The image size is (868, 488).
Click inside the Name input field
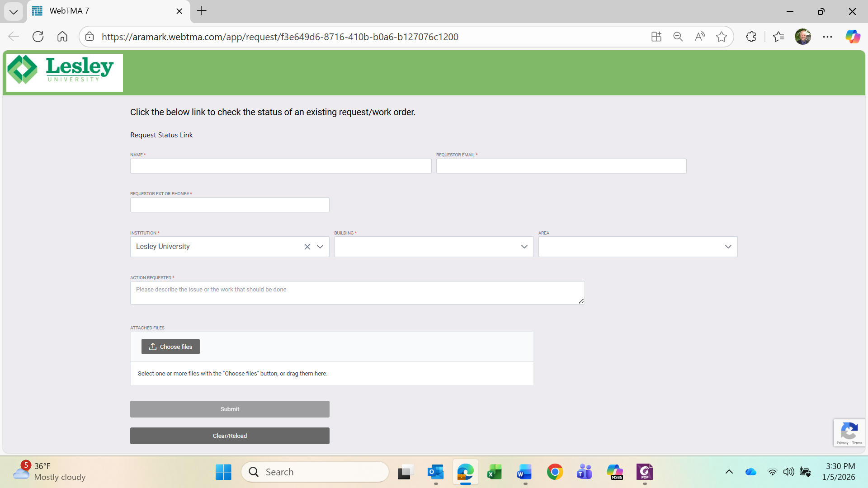pyautogui.click(x=280, y=166)
